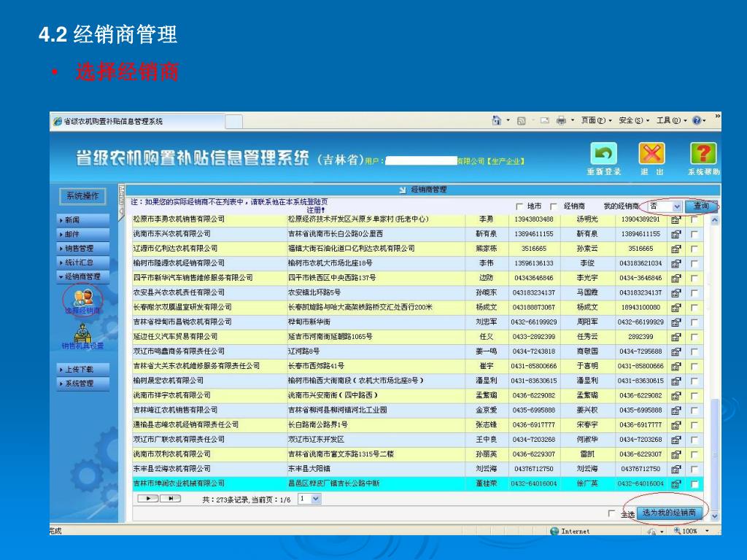Check the row box for 吉林市坤润农业机械有限公司
The width and height of the screenshot is (747, 560).
coord(694,484)
